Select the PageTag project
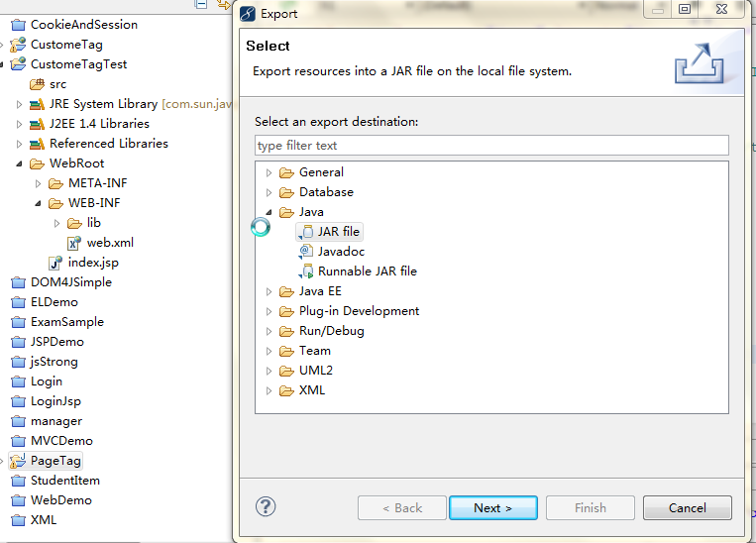756x543 pixels. (x=55, y=461)
